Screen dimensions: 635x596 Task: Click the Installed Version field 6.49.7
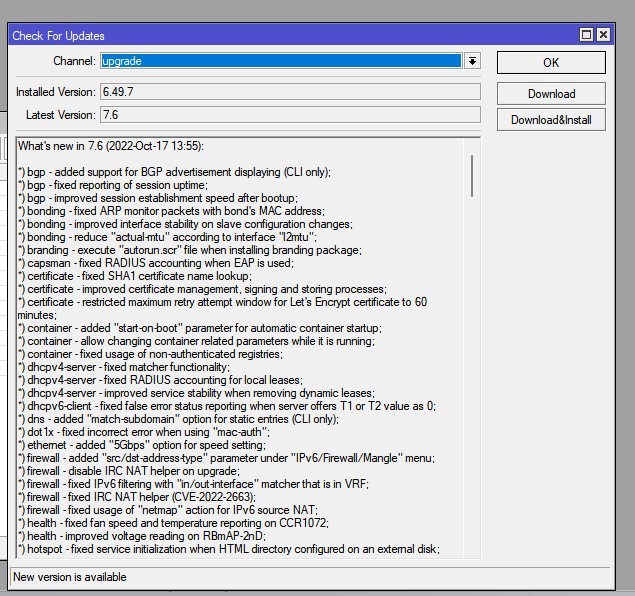290,92
